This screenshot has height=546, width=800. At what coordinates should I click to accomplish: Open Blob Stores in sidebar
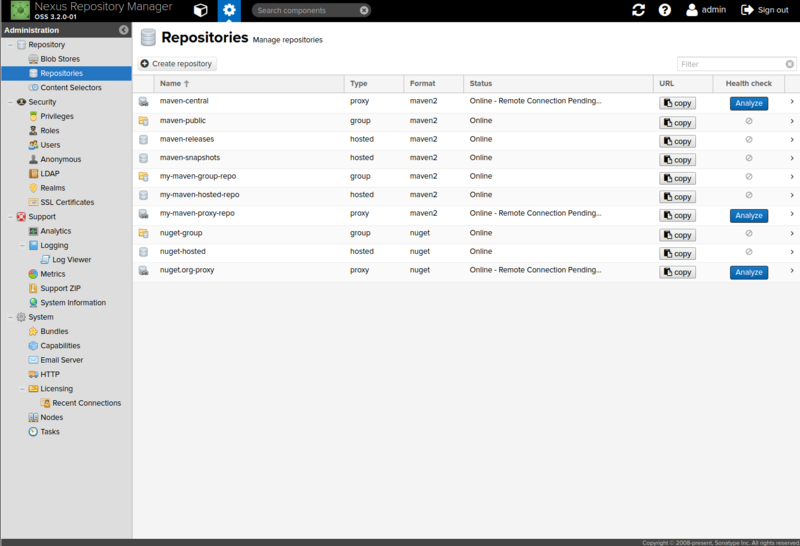click(60, 59)
